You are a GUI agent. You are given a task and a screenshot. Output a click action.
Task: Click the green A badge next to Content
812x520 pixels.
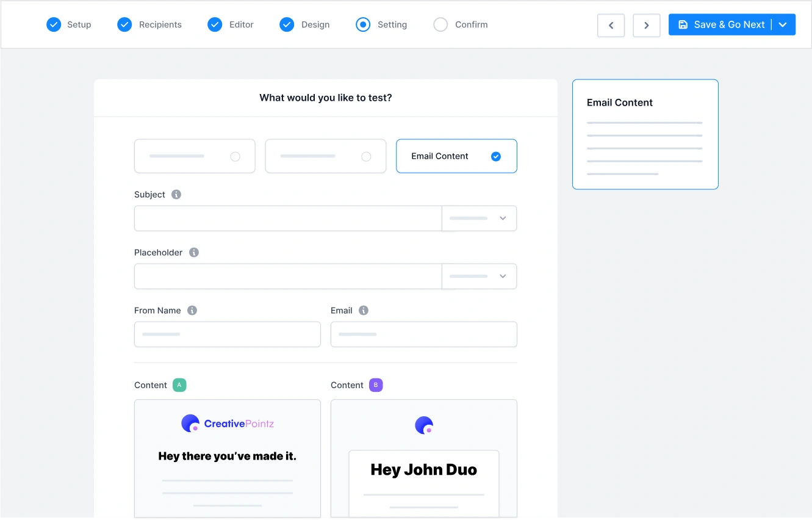point(179,385)
